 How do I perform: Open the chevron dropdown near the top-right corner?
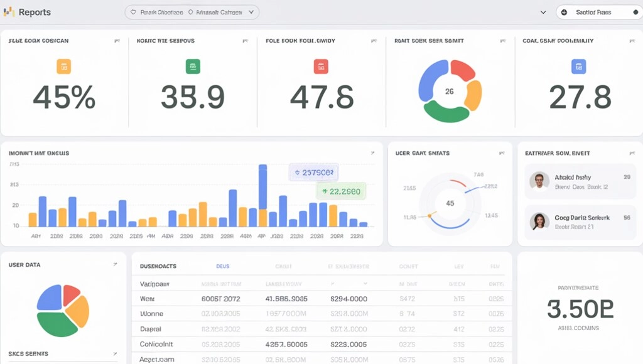click(x=543, y=11)
